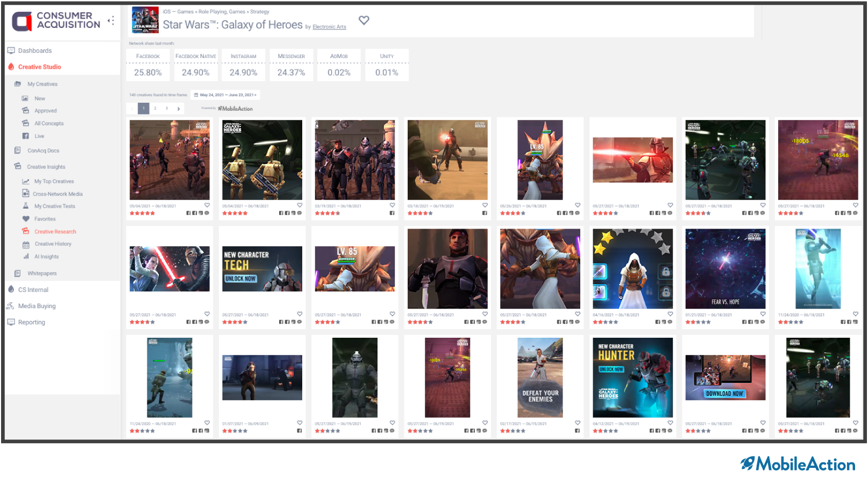Collapse the sidebar menu icon

coord(111,20)
